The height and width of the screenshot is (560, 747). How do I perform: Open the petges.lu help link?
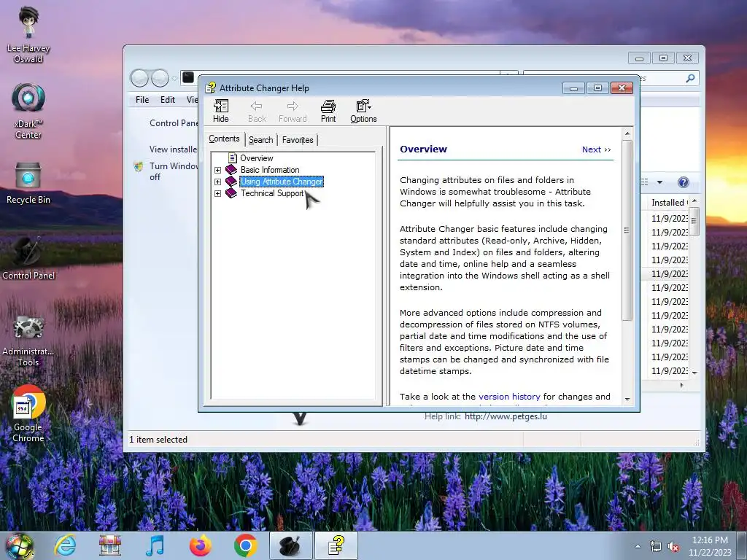pyautogui.click(x=506, y=416)
